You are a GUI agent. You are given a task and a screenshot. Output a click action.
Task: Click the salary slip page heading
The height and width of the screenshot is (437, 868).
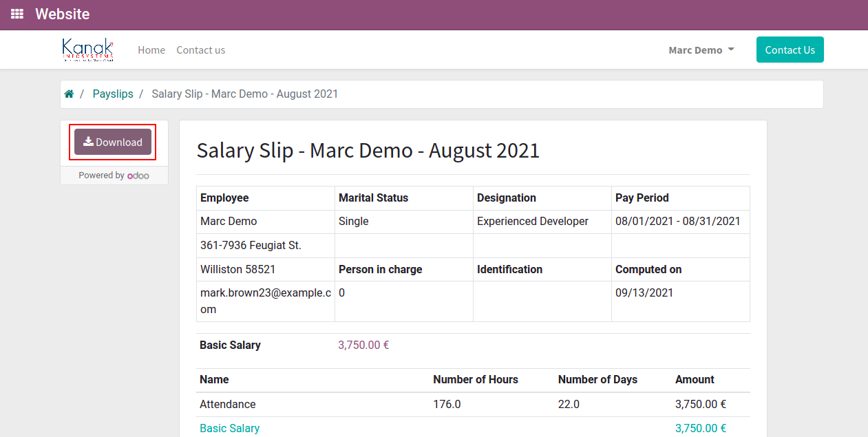click(x=368, y=151)
